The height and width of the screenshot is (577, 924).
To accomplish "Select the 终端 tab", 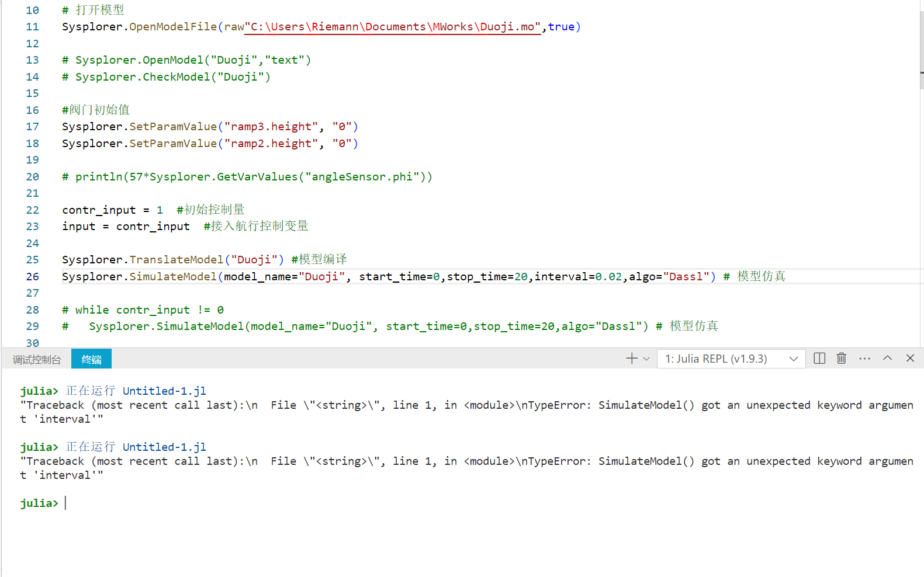I will (x=91, y=359).
